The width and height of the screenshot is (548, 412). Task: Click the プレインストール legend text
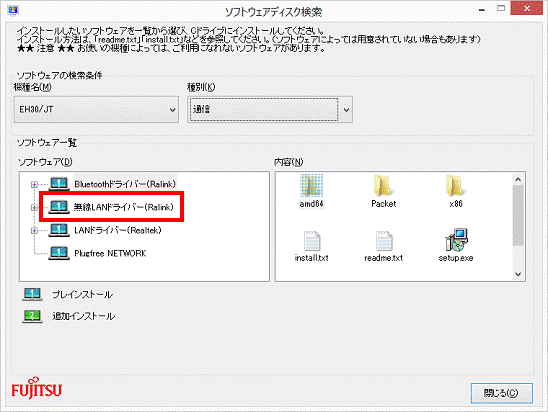click(82, 295)
